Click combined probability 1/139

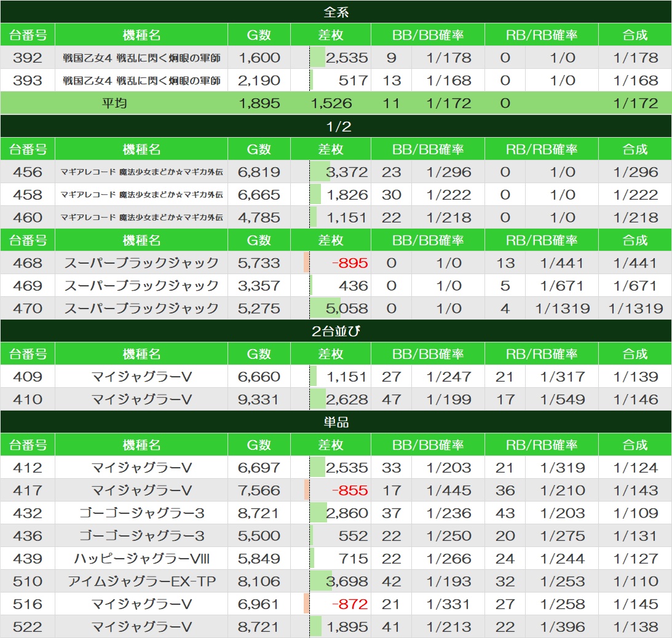pos(636,376)
